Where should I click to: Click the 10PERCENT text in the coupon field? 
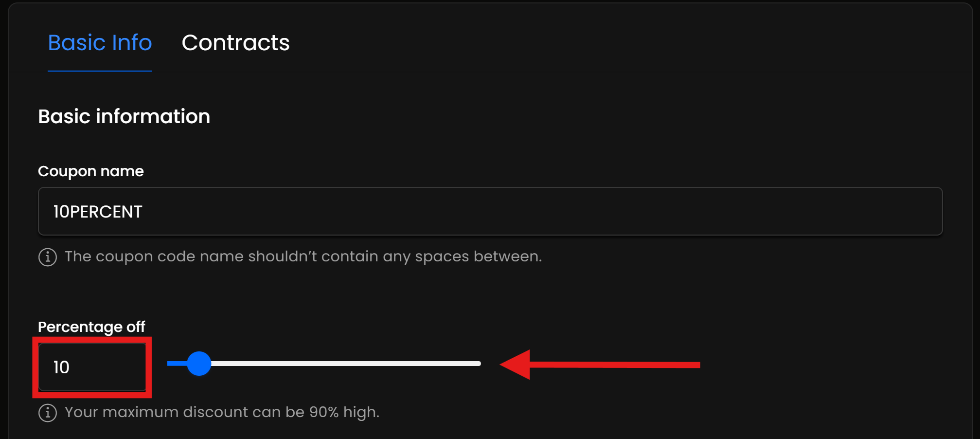[98, 212]
